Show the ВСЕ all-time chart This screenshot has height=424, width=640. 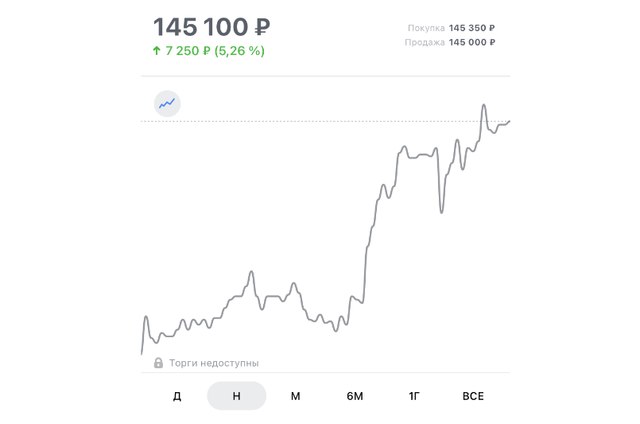coord(473,396)
